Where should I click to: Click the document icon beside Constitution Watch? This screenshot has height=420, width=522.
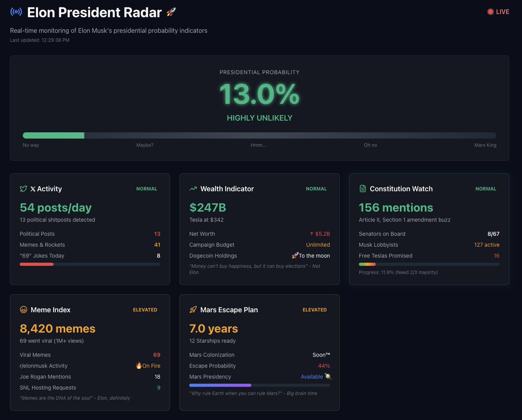click(x=363, y=189)
